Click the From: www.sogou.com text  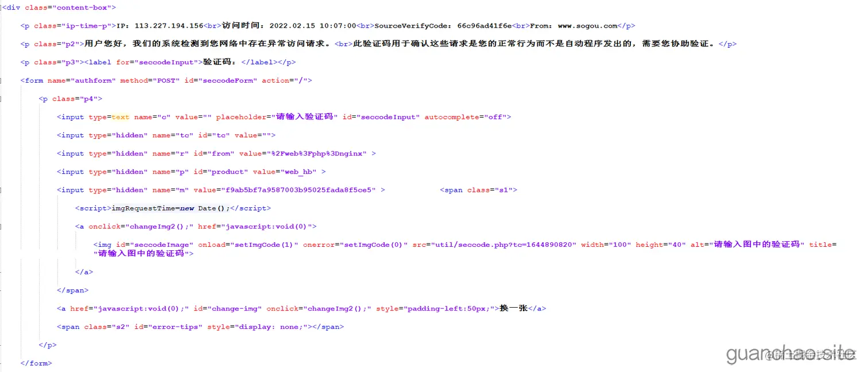pos(574,26)
